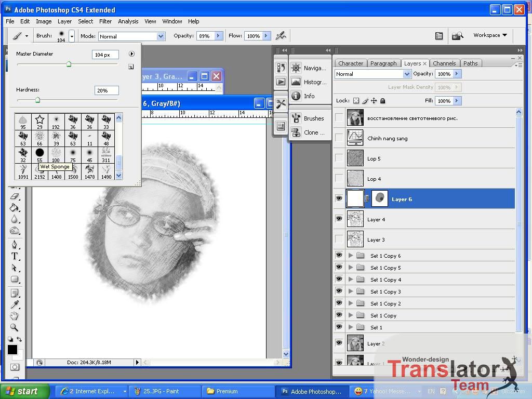Hide Layer 6 visibility eye
Screen dimensions: 532x399
(339, 198)
